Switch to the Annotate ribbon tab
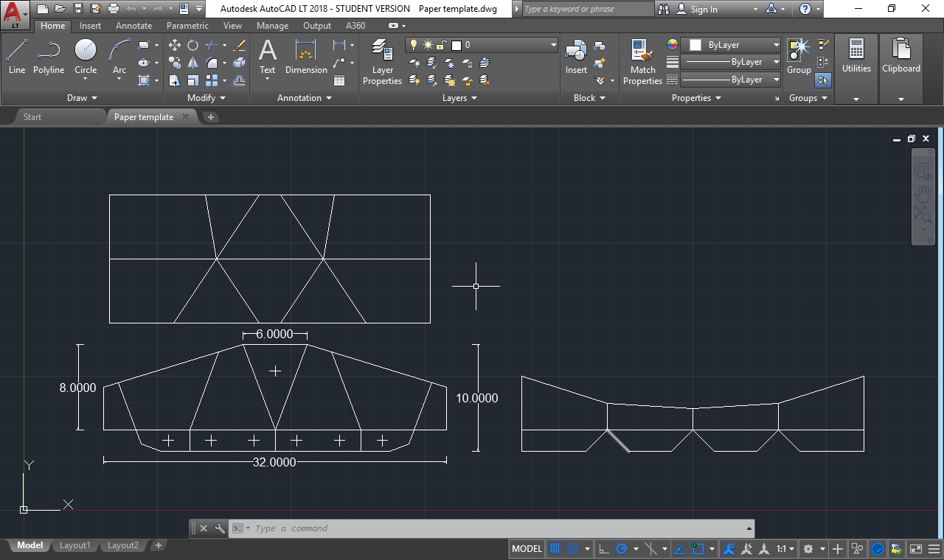Screen dimensions: 944x560 134,26
